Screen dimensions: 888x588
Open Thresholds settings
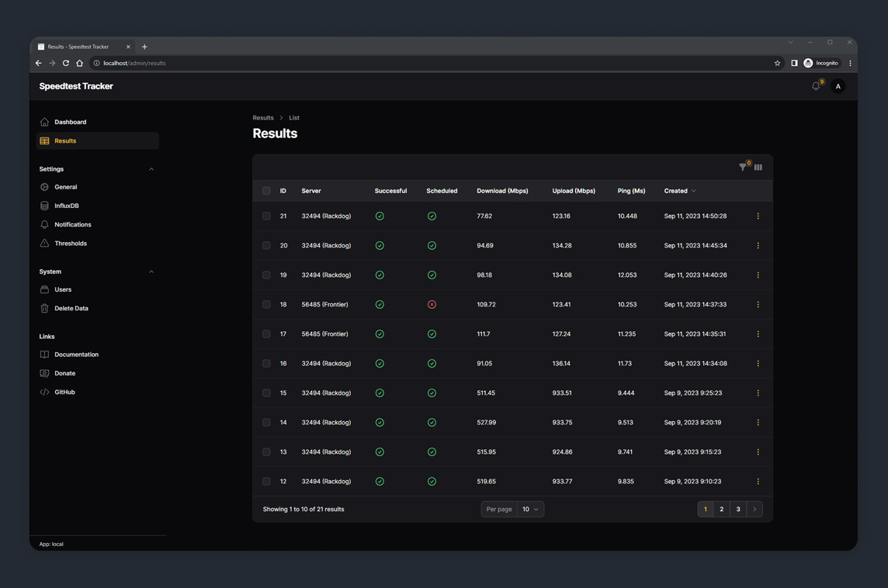coord(97,244)
